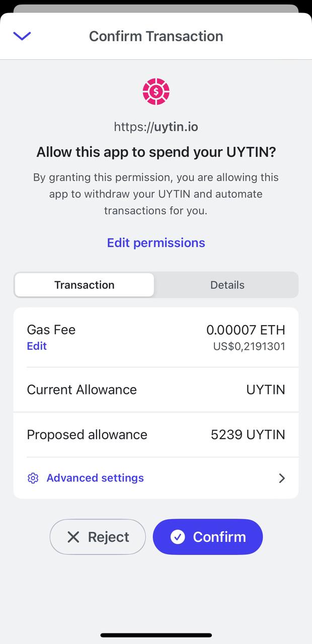Click the Edit permissions link
The image size is (312, 644).
pyautogui.click(x=156, y=243)
